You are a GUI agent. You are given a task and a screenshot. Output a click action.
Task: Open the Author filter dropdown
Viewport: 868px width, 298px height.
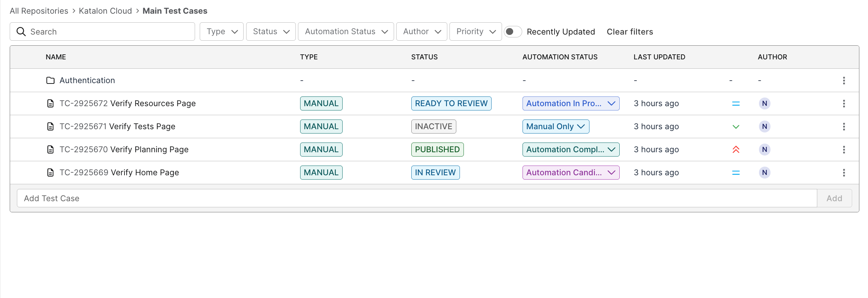click(x=422, y=32)
